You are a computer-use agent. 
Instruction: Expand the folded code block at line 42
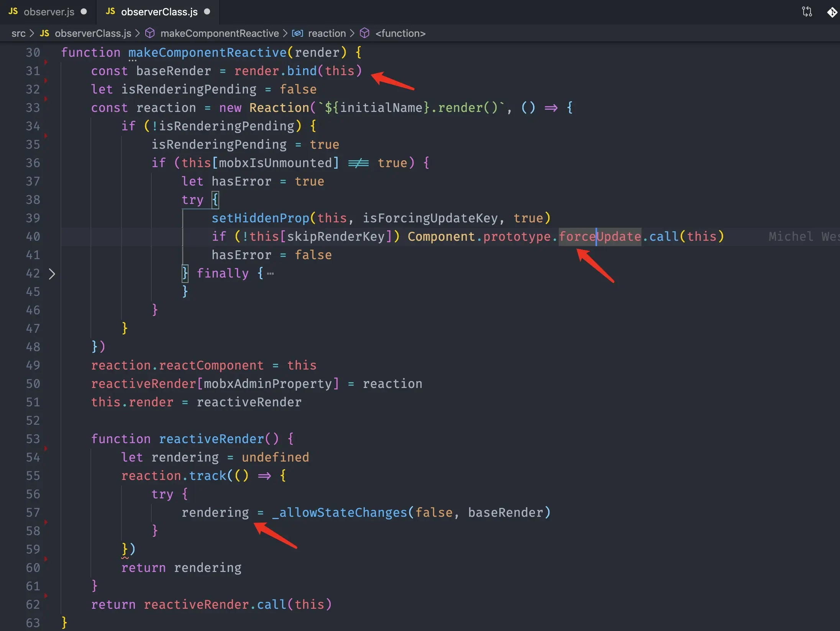point(52,273)
